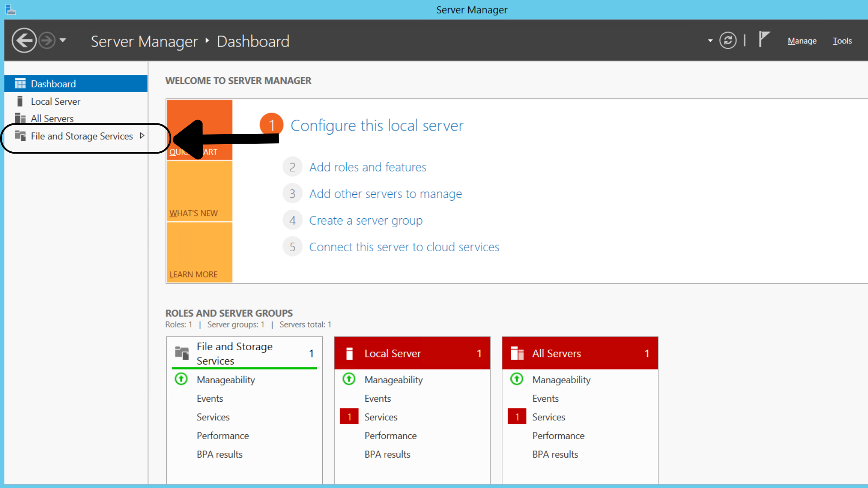Image resolution: width=868 pixels, height=488 pixels.
Task: Click the Local Server tile icon
Action: (349, 353)
